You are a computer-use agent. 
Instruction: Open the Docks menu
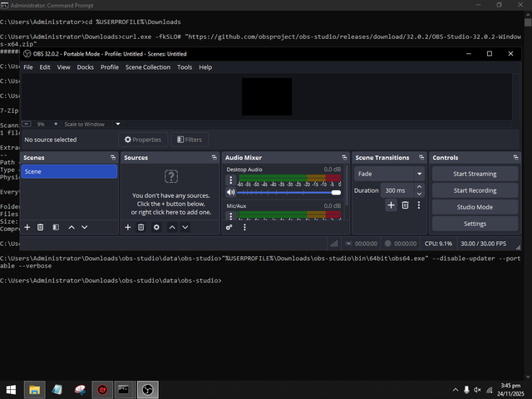(85, 67)
